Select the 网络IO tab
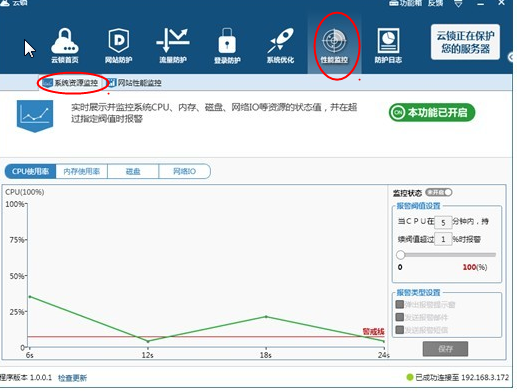The image size is (521, 392). tap(184, 171)
